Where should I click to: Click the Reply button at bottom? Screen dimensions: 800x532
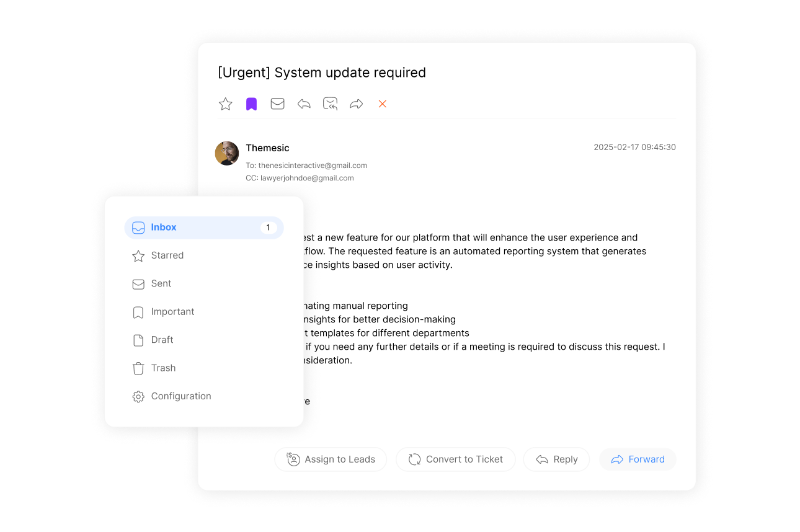click(556, 459)
